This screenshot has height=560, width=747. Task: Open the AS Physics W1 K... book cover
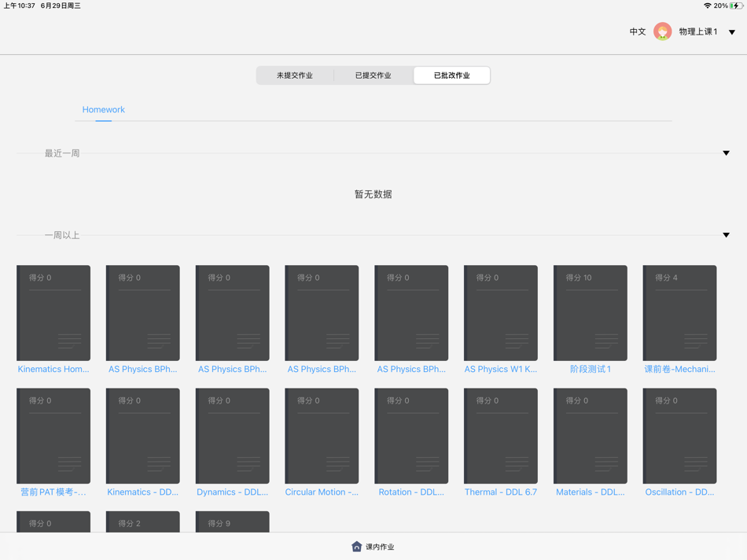pos(501,313)
